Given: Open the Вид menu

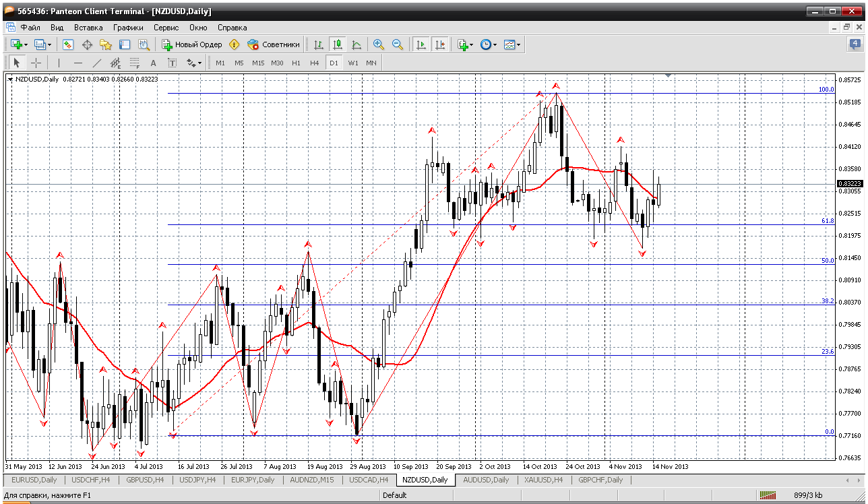Looking at the screenshot, I should click(57, 28).
